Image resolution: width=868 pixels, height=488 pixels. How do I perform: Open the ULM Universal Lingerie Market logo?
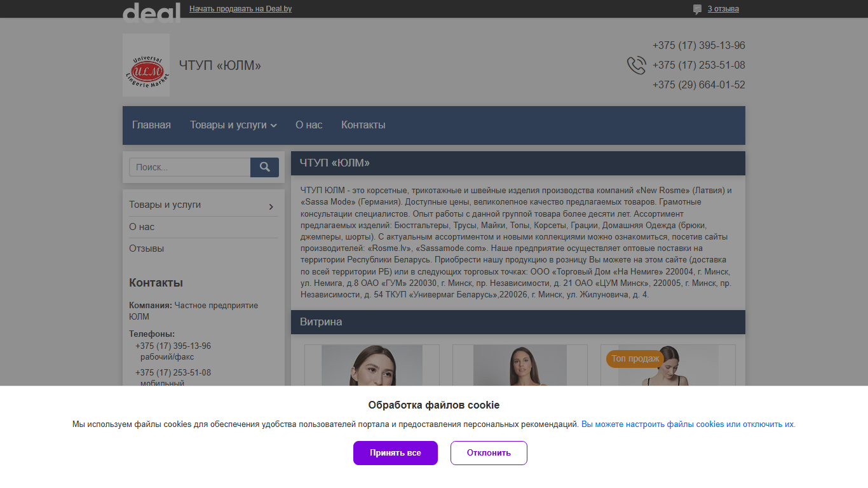click(146, 65)
